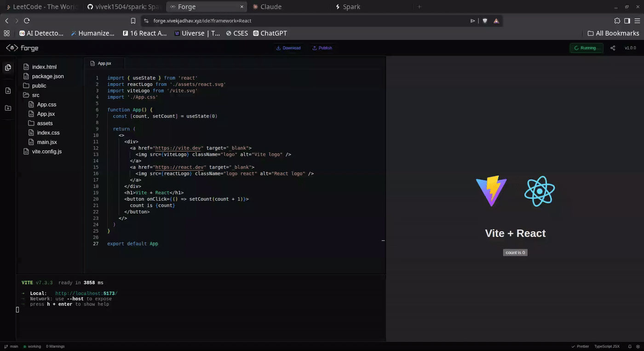Click the Brave Rewards triangle icon

[496, 21]
